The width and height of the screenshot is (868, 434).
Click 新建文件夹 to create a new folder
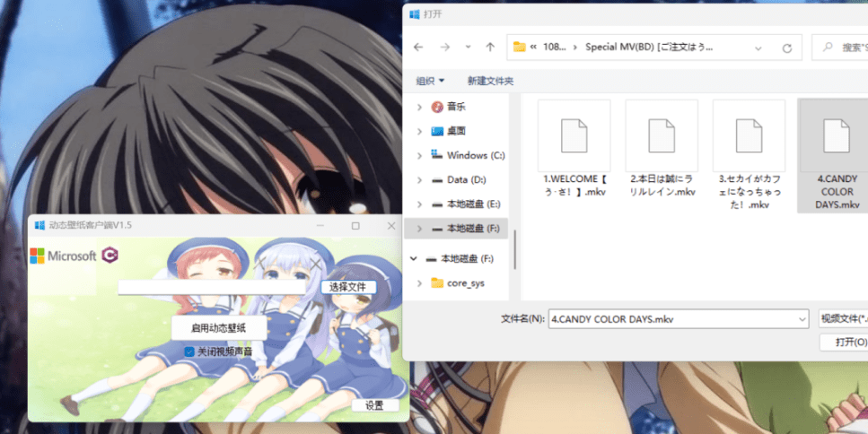click(x=490, y=81)
